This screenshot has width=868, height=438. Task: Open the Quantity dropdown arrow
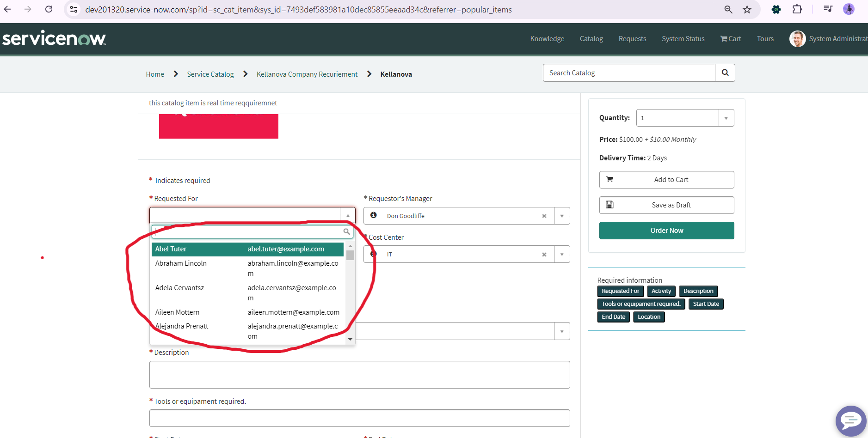tap(726, 117)
